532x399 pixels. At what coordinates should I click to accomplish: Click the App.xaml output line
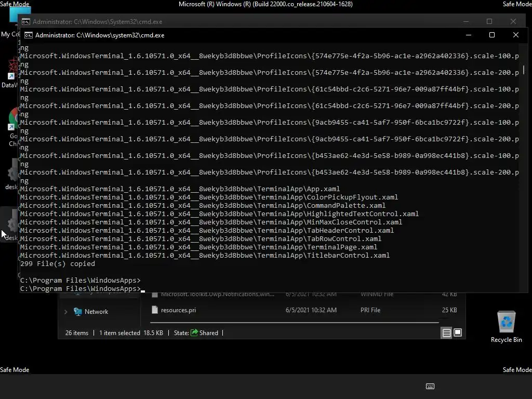[x=180, y=189]
